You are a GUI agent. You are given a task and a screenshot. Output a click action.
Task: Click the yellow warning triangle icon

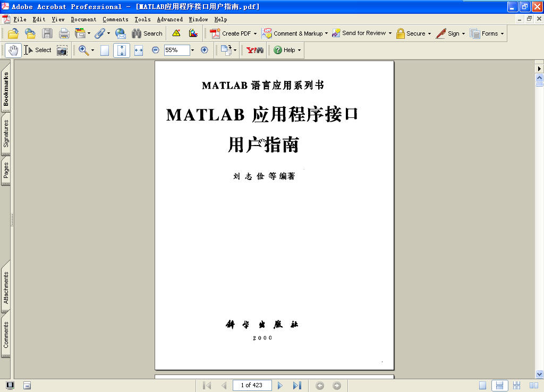click(x=176, y=33)
